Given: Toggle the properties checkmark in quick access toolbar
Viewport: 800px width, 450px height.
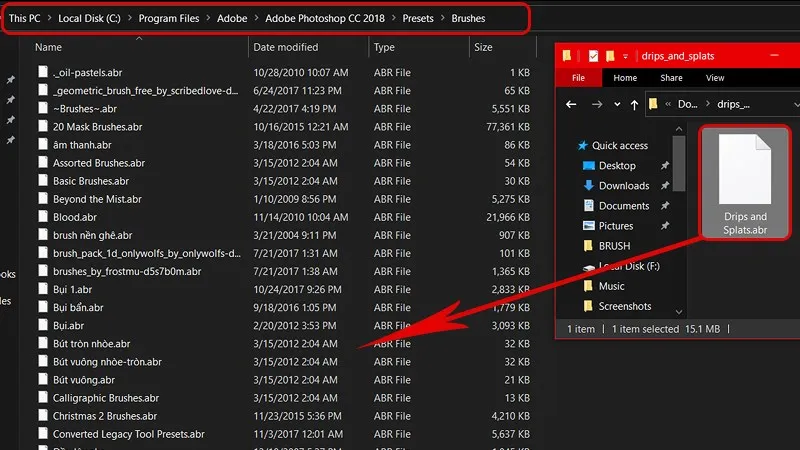Looking at the screenshot, I should (x=591, y=55).
